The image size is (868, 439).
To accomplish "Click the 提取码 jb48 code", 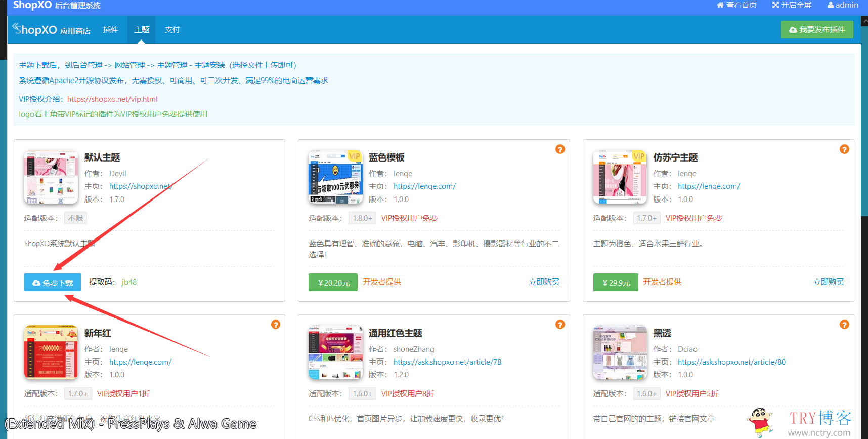I will 129,282.
